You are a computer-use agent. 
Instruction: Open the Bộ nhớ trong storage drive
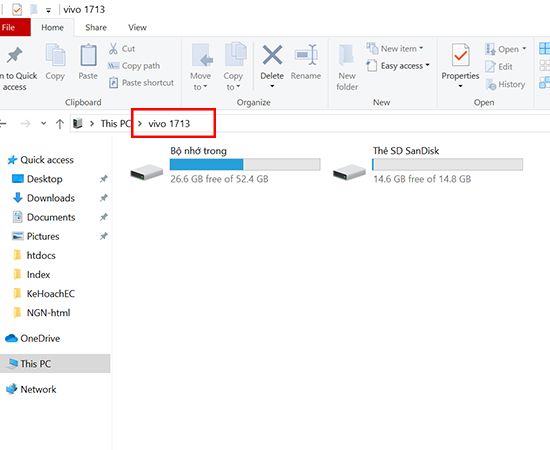click(x=225, y=165)
